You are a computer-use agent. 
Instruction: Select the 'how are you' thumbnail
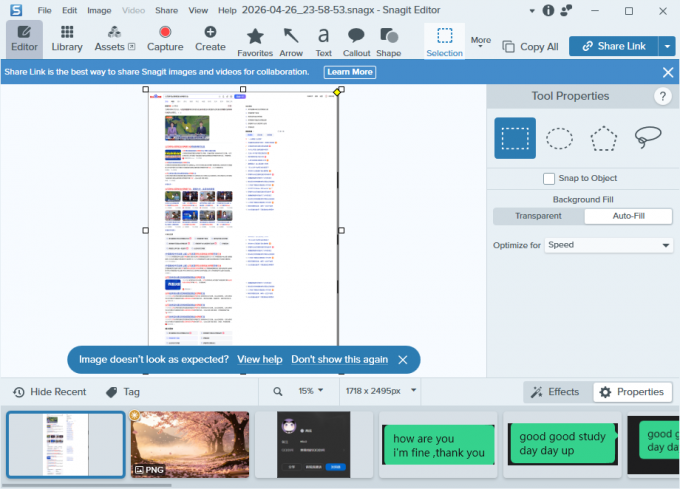438,445
